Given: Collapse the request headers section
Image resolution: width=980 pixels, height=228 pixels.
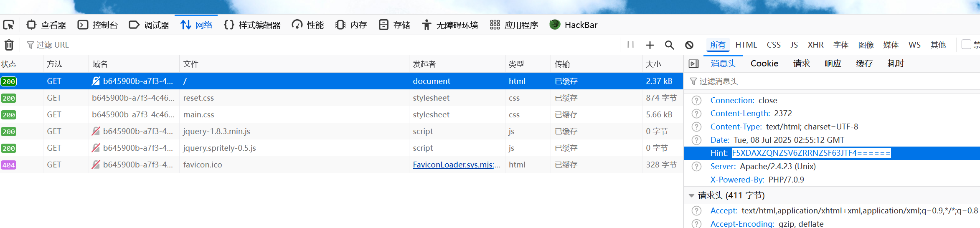Looking at the screenshot, I should pyautogui.click(x=691, y=195).
